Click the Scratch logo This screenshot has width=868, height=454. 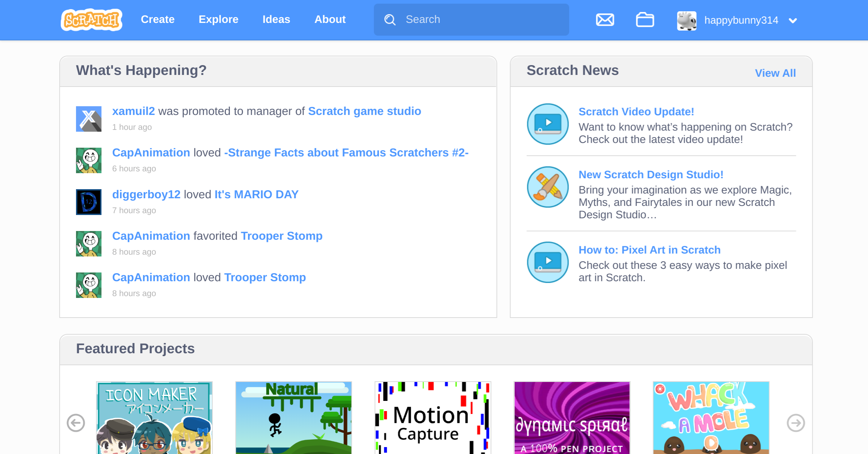pyautogui.click(x=91, y=20)
